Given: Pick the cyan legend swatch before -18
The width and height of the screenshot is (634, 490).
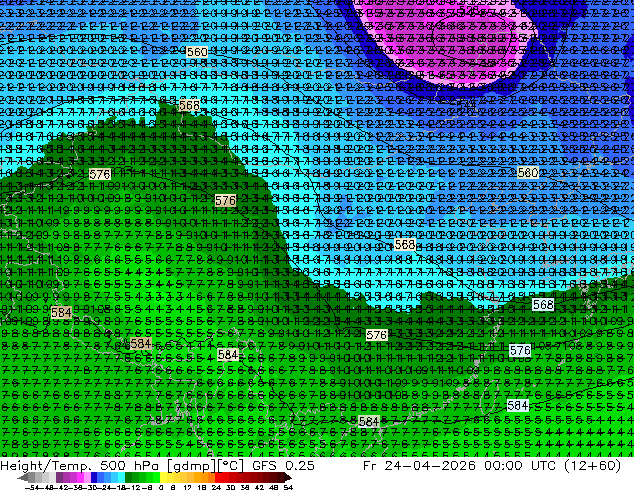Looking at the screenshot, I should coord(121,477).
